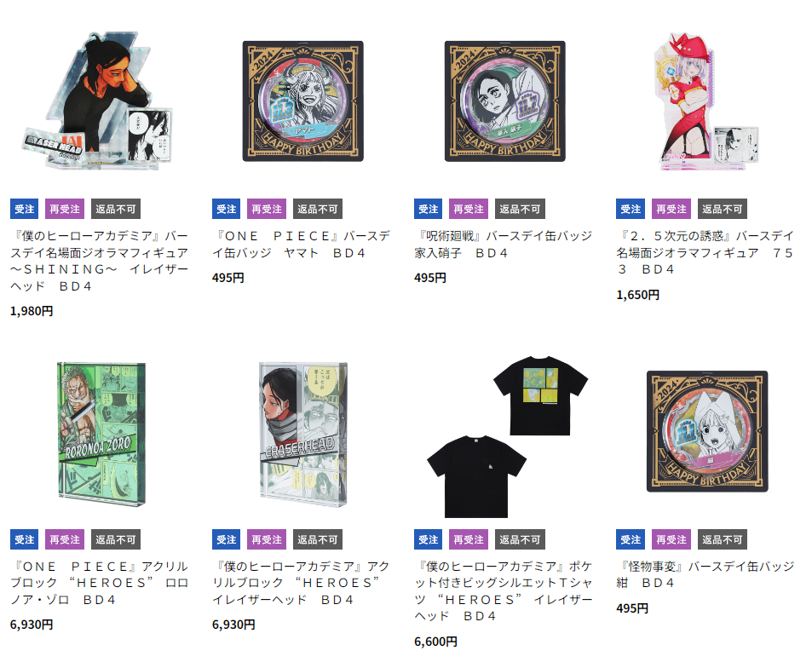Open the Tシャツ イレイザーヘッド title link
This screenshot has width=812, height=668.
point(503,591)
